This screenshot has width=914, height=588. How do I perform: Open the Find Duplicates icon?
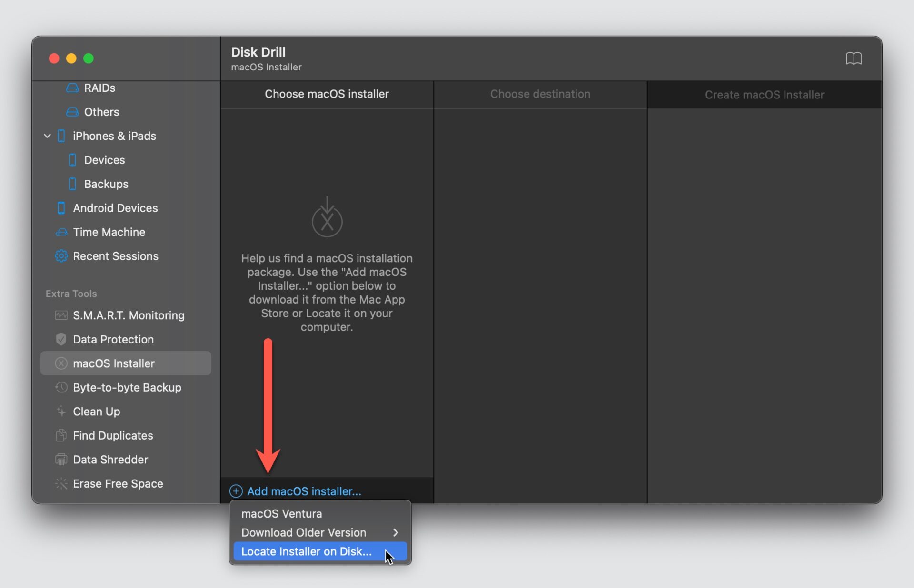[61, 436]
